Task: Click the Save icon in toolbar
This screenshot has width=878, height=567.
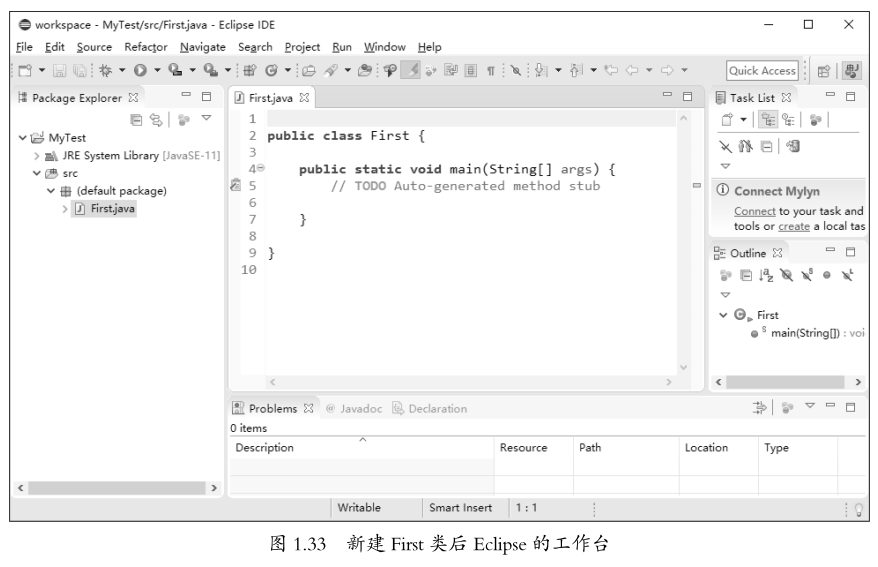Action: 59,71
